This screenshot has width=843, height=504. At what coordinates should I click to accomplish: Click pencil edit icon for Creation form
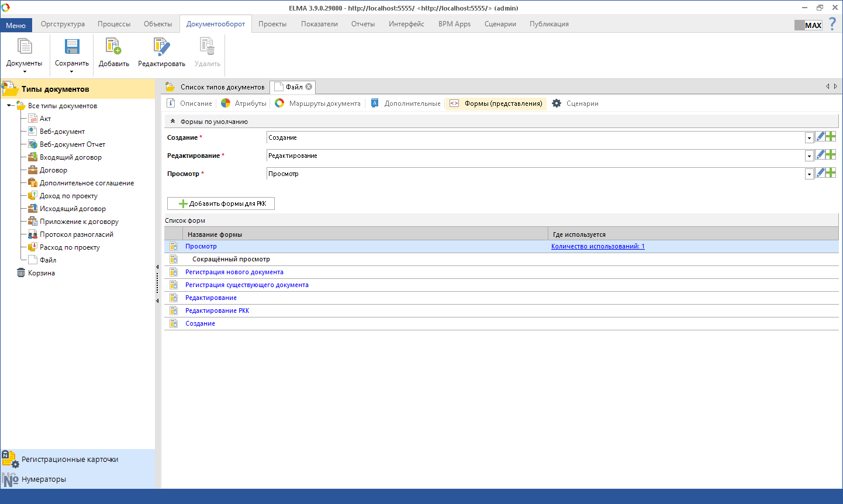point(820,137)
